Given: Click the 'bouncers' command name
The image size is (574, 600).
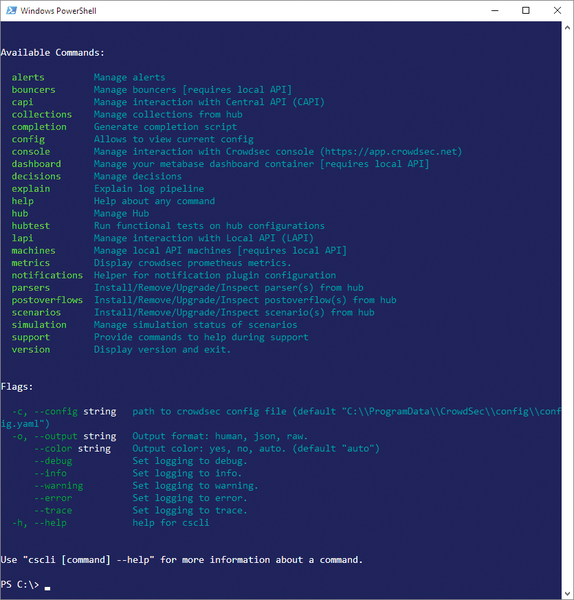Looking at the screenshot, I should coord(33,90).
